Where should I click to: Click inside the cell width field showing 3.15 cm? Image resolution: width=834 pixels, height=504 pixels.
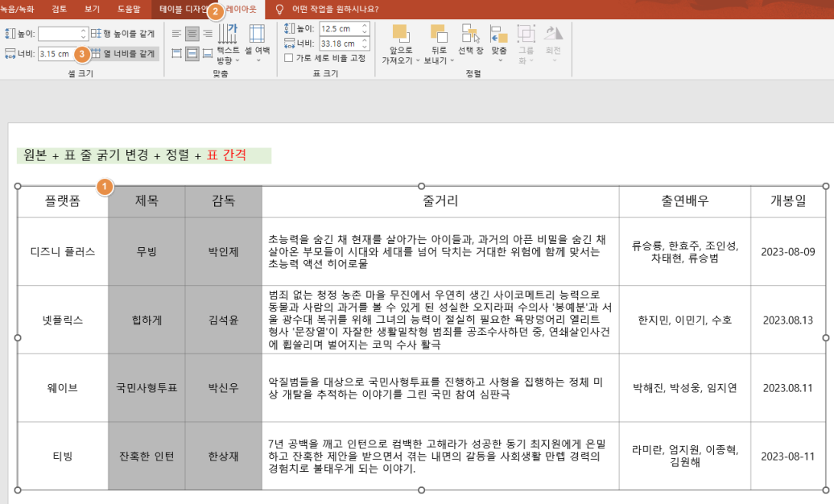(56, 54)
